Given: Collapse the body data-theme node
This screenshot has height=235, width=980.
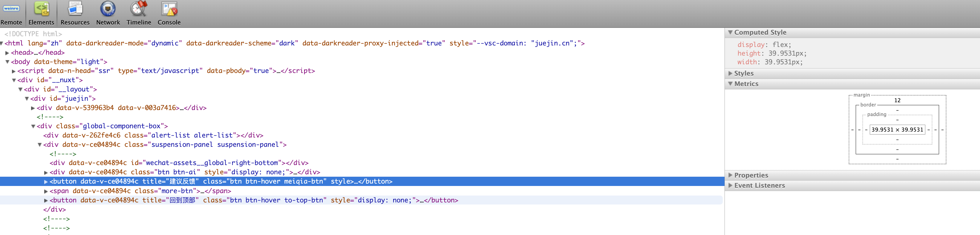Looking at the screenshot, I should tap(7, 62).
